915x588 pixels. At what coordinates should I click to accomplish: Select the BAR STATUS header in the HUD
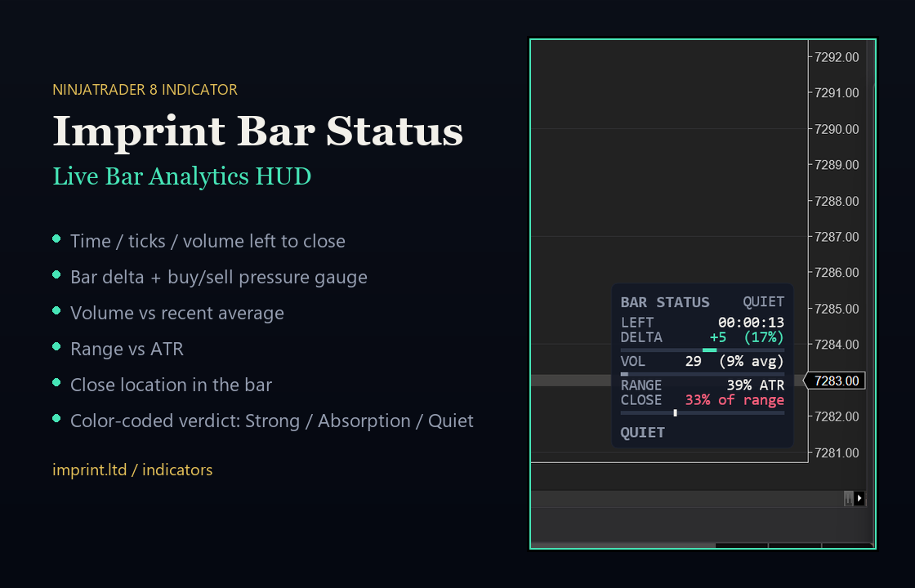click(x=665, y=302)
